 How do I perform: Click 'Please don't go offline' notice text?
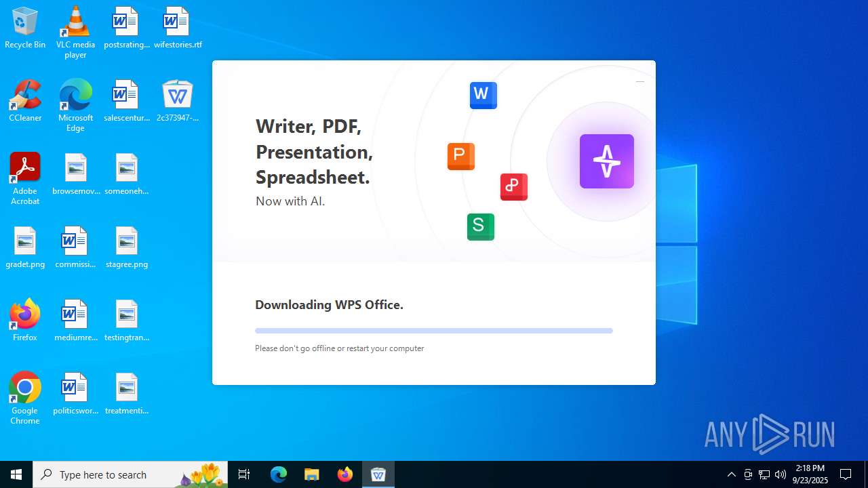tap(340, 348)
